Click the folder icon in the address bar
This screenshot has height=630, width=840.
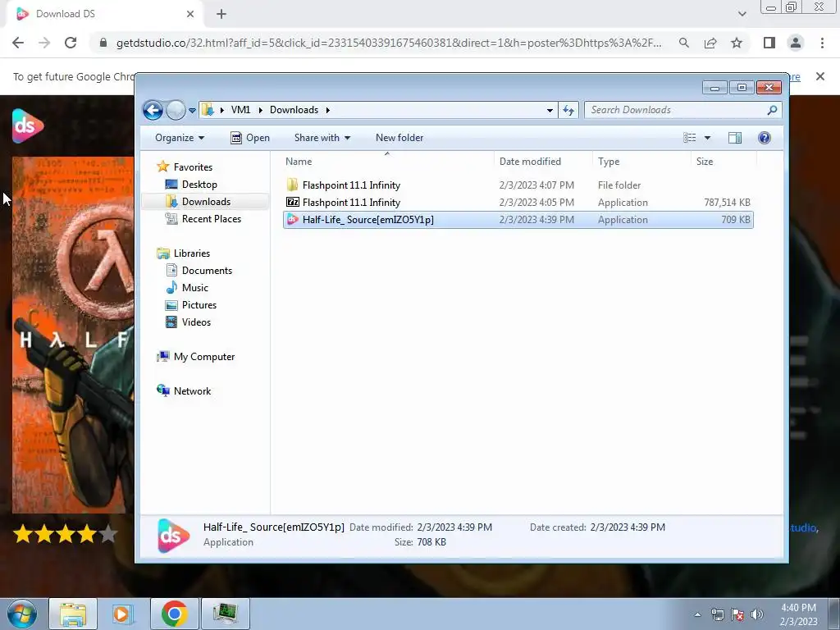point(208,110)
